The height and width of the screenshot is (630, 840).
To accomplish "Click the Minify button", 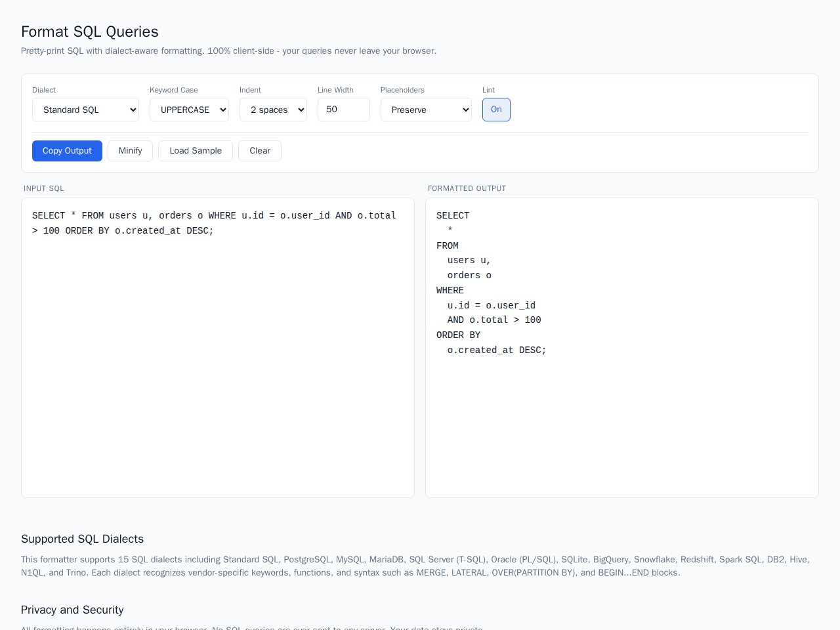I will point(130,151).
